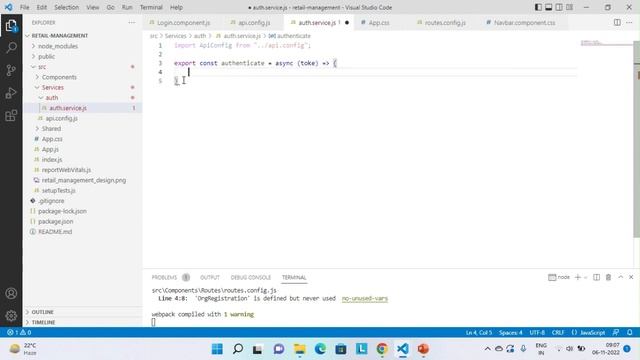
Task: Change UTF-8 encoding in status bar
Action: (537, 332)
